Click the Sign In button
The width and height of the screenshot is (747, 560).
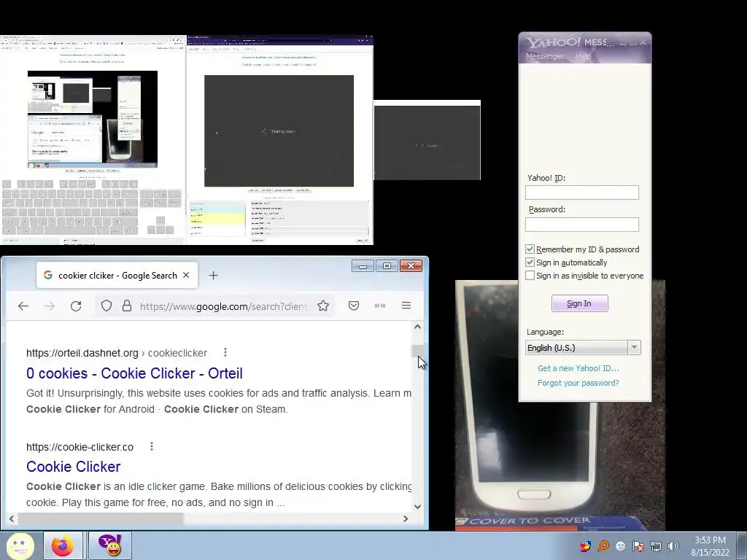579,303
